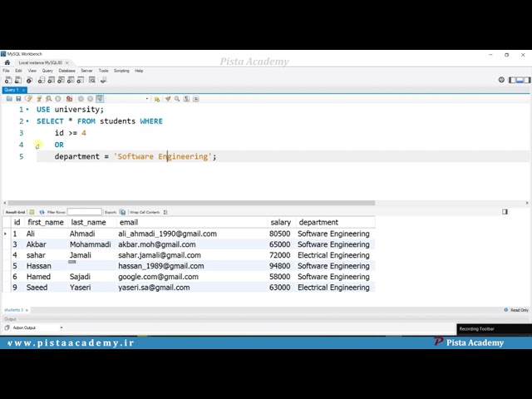Image resolution: width=532 pixels, height=399 pixels.
Task: Click the Home screen icon
Action: click(7, 63)
